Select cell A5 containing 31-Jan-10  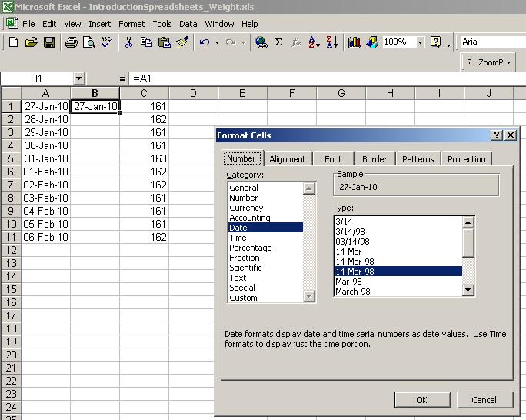(46, 158)
